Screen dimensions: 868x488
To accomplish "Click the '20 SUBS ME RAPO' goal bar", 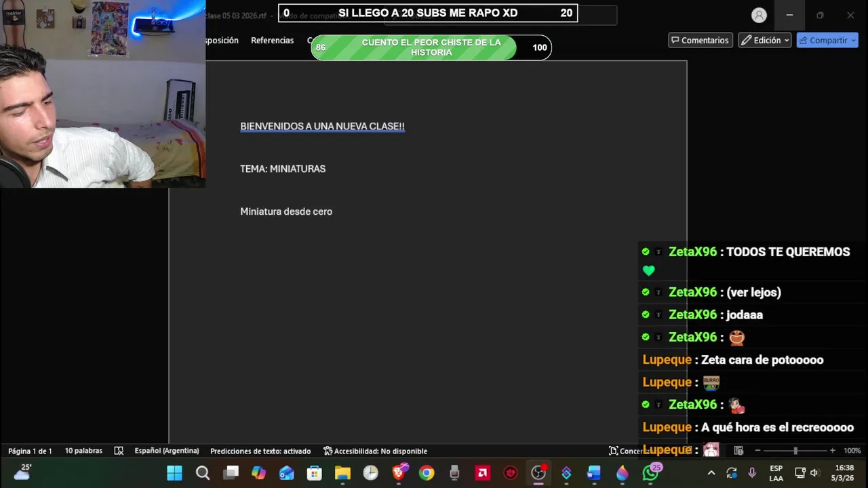I will pyautogui.click(x=428, y=13).
